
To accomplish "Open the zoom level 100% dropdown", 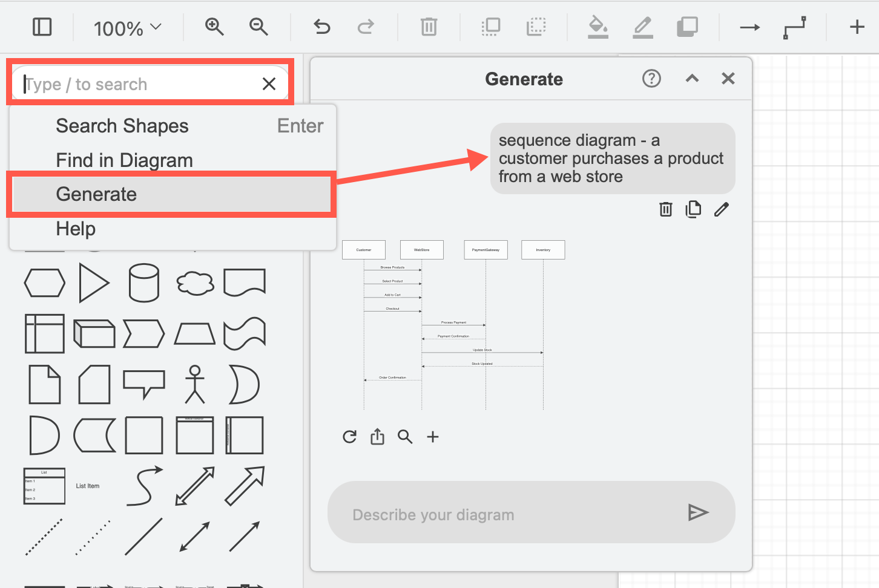I will (126, 27).
